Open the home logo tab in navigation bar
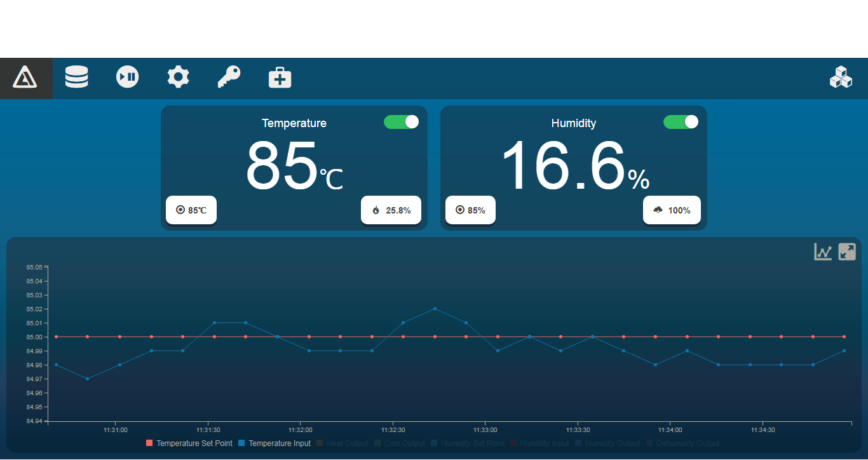The image size is (868, 460). [25, 78]
